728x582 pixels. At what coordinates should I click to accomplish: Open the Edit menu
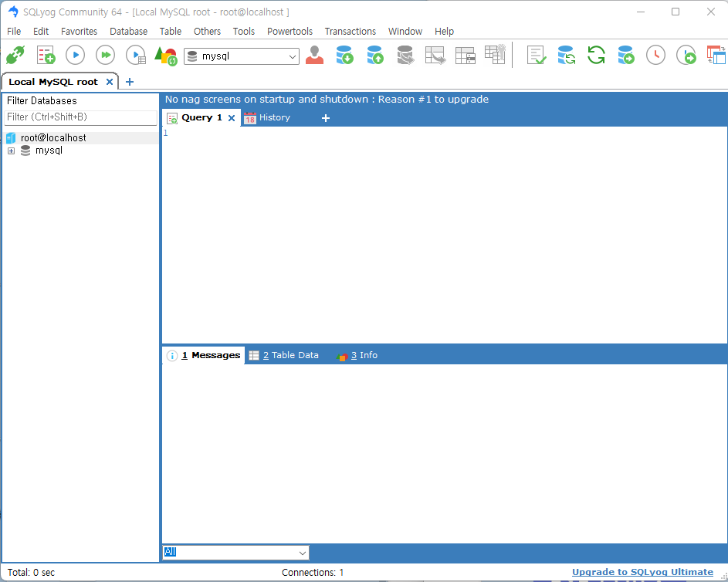click(41, 31)
